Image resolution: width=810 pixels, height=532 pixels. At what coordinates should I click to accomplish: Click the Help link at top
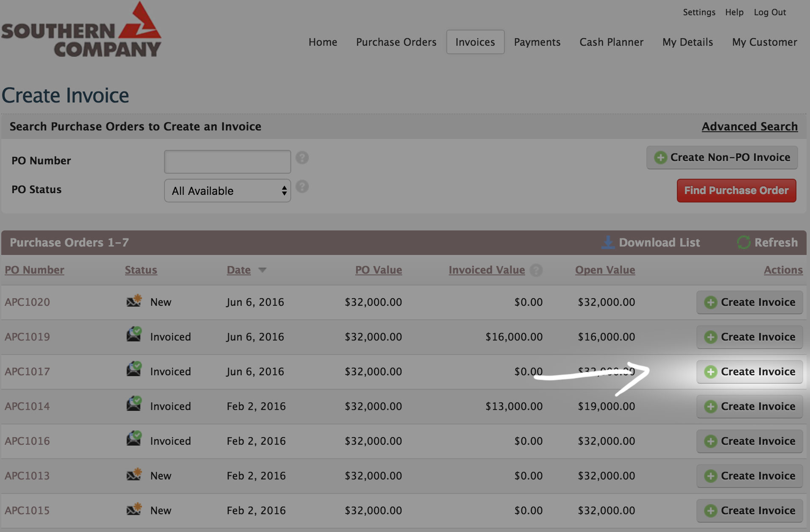pos(735,12)
